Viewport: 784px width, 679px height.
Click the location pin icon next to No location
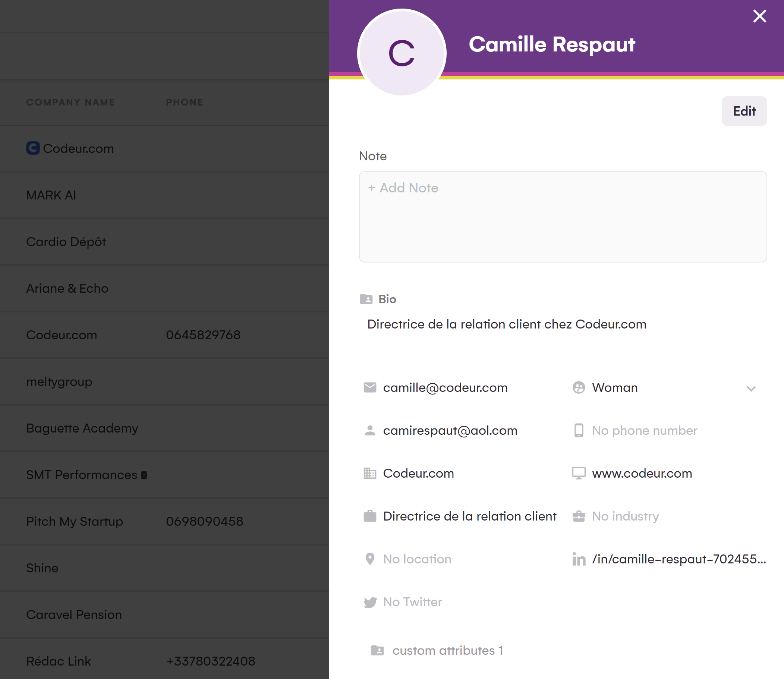[x=369, y=559]
